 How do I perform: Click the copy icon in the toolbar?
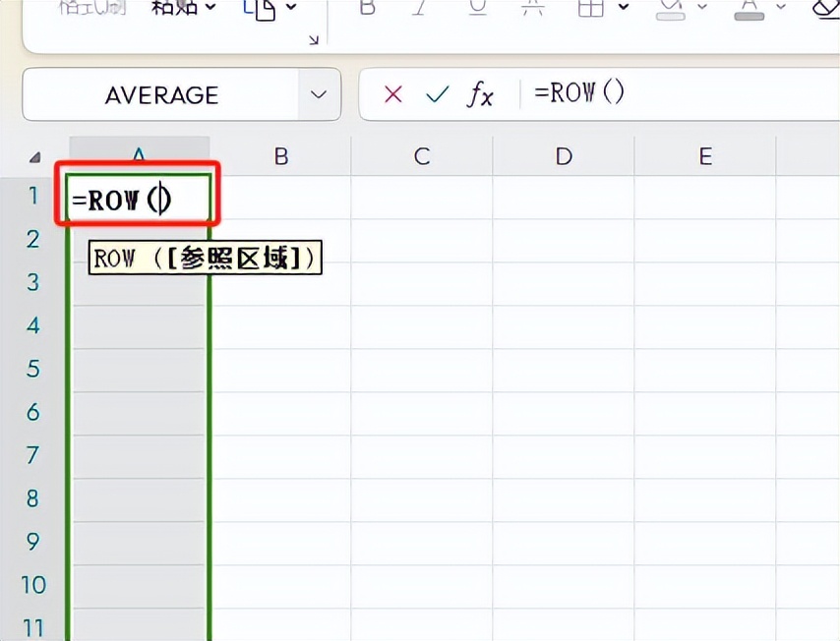(x=260, y=8)
